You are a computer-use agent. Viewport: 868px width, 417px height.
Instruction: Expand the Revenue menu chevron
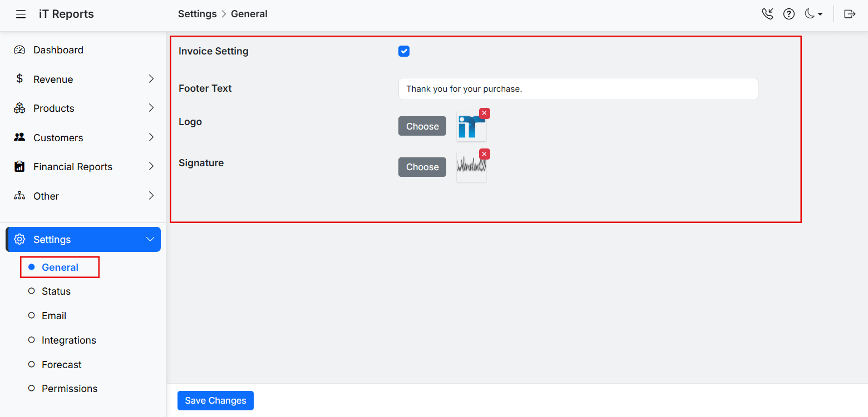[151, 79]
